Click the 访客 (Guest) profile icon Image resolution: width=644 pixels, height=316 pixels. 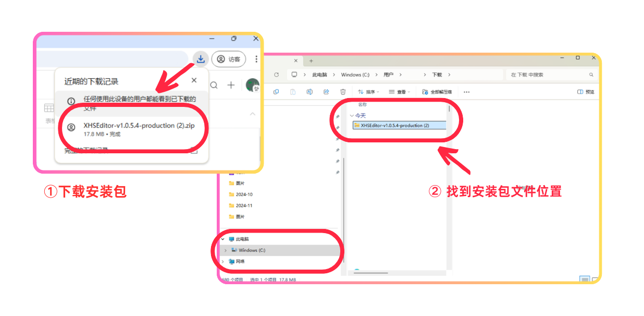click(229, 59)
